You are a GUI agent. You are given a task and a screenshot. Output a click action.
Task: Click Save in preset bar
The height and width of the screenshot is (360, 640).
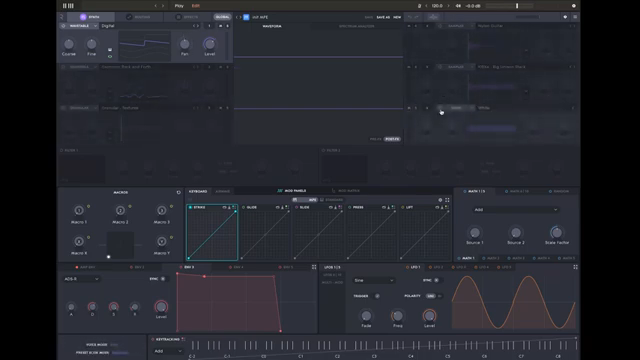coord(369,17)
